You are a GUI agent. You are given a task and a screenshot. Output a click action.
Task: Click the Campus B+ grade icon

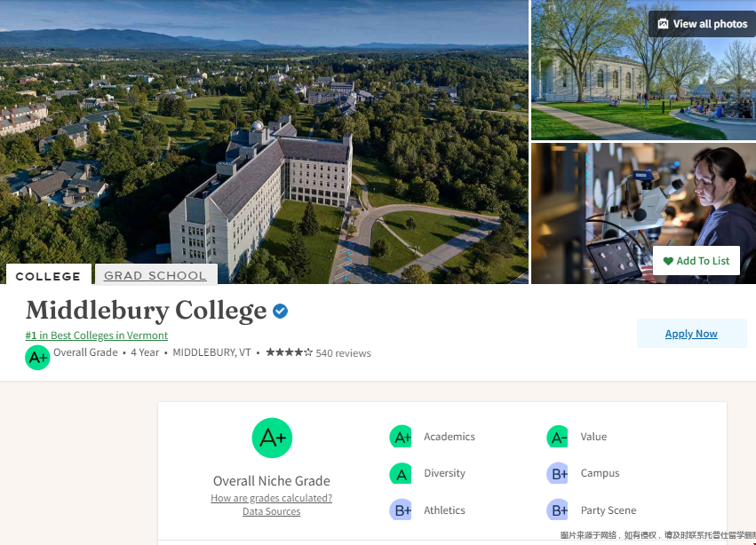coord(557,474)
